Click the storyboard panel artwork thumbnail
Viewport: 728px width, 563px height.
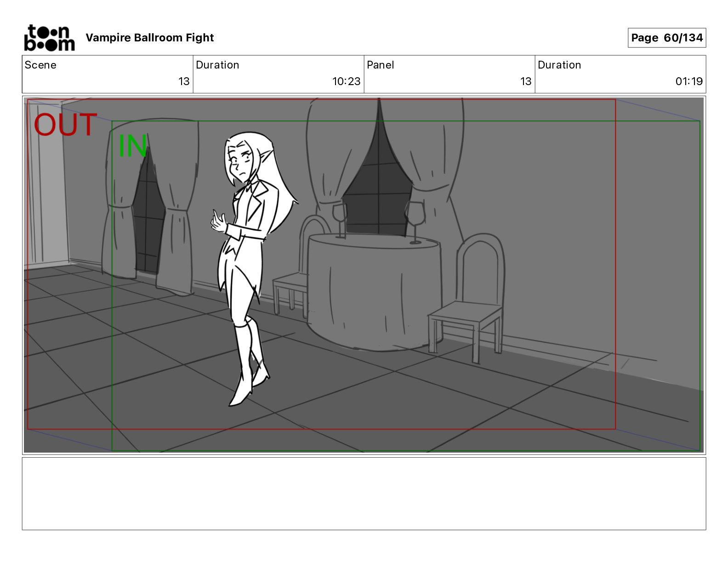pos(364,275)
